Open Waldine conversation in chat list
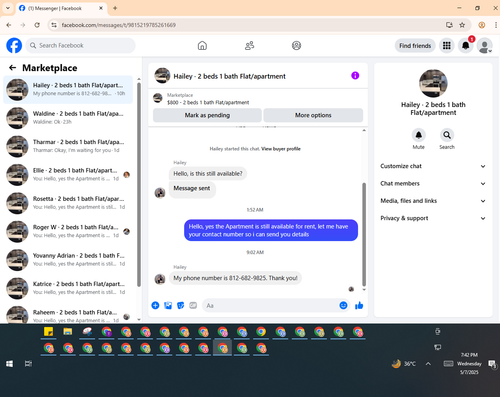 click(x=68, y=118)
